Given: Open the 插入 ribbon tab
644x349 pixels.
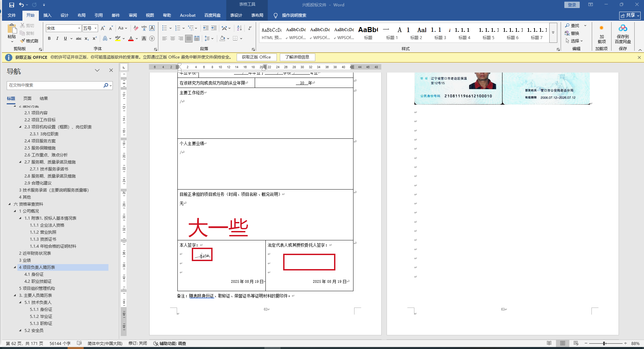Looking at the screenshot, I should click(48, 15).
